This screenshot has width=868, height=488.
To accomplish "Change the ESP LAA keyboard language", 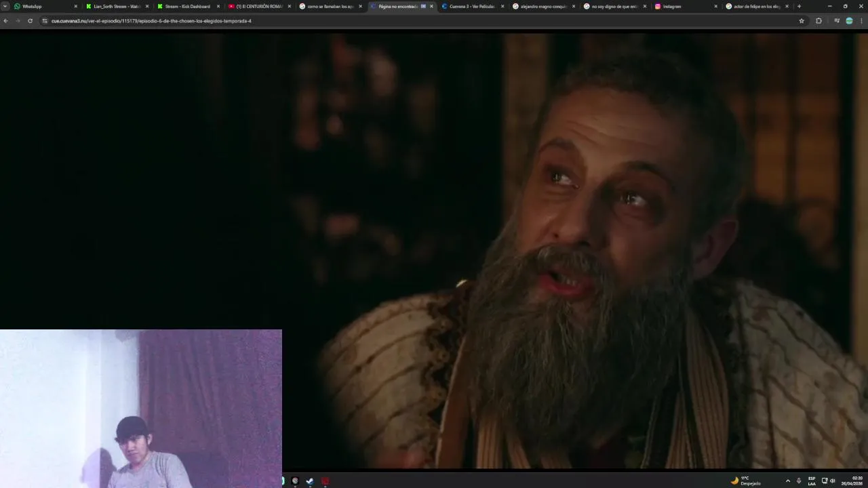I will click(812, 481).
